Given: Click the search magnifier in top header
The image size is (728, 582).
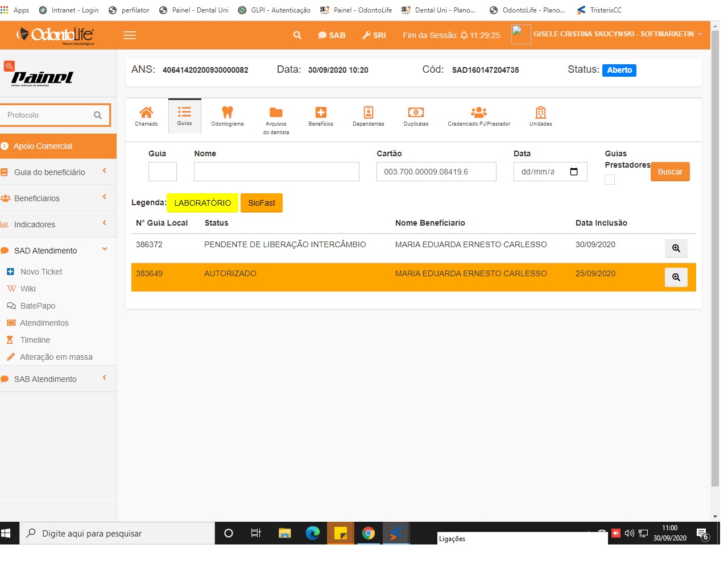Looking at the screenshot, I should click(297, 35).
